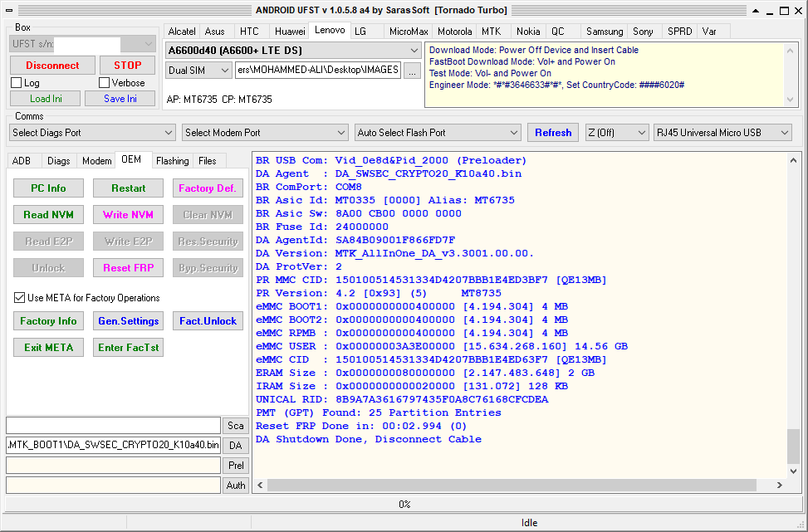Click the roll-up arrow in title bar
Image resolution: width=808 pixels, height=532 pixels.
[x=756, y=10]
